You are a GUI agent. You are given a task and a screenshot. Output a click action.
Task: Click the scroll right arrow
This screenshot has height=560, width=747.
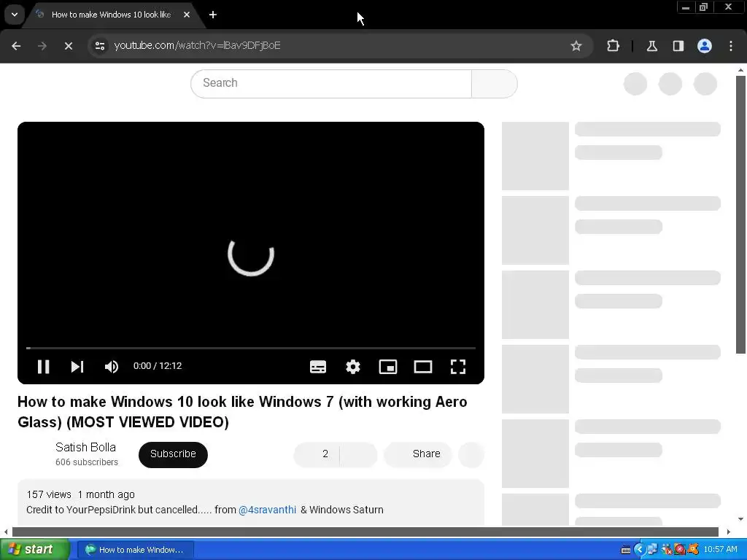point(729,532)
